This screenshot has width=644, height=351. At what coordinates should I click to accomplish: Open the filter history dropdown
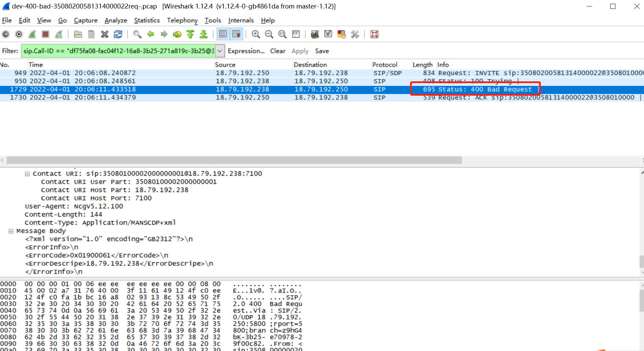(x=220, y=51)
